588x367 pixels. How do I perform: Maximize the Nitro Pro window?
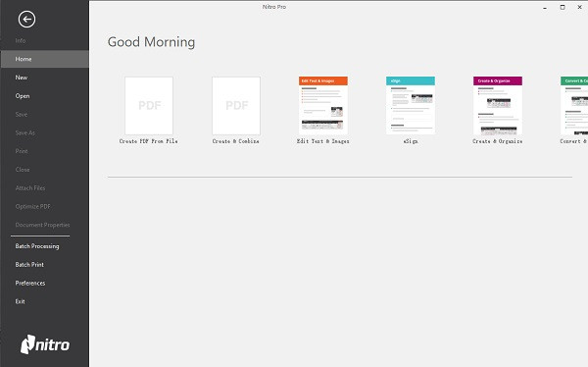tap(563, 7)
